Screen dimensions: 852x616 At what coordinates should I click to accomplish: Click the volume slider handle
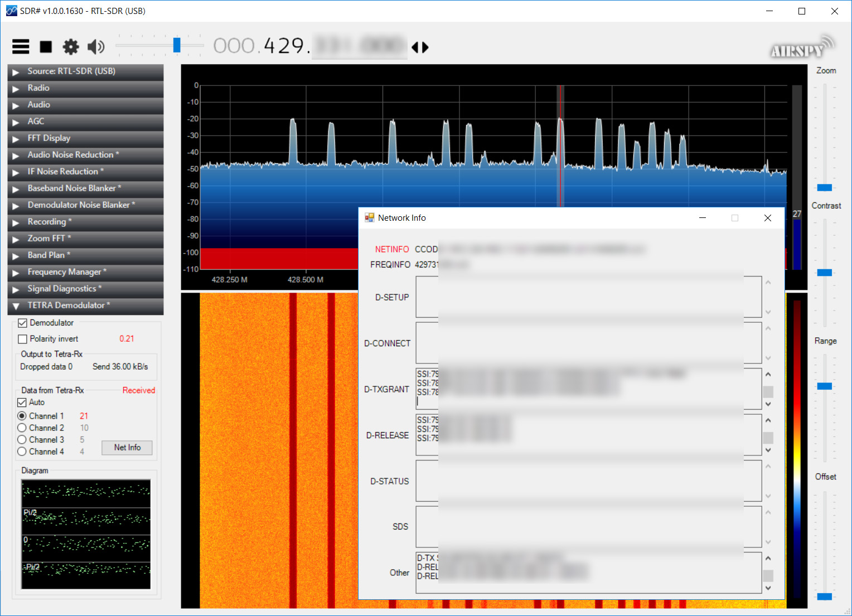pos(177,45)
